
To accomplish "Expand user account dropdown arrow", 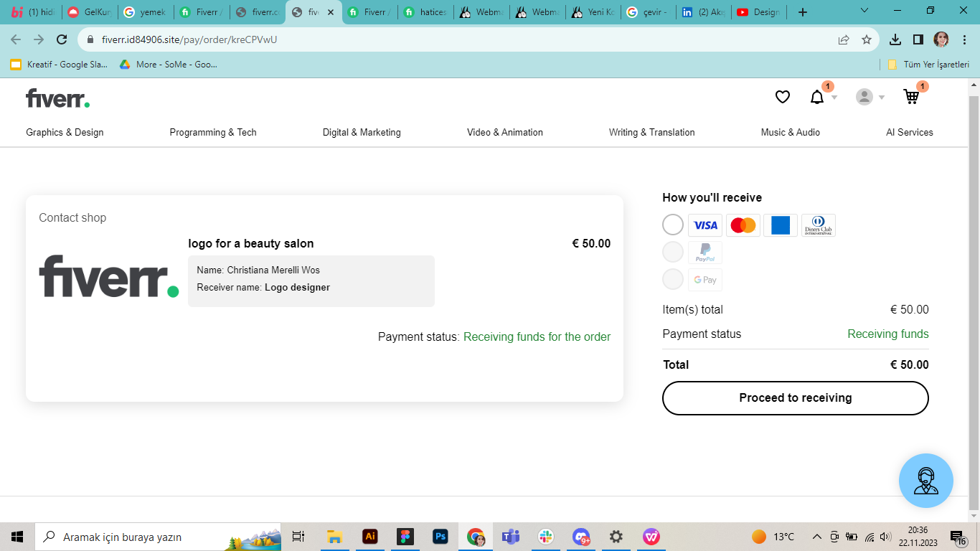I will 882,98.
